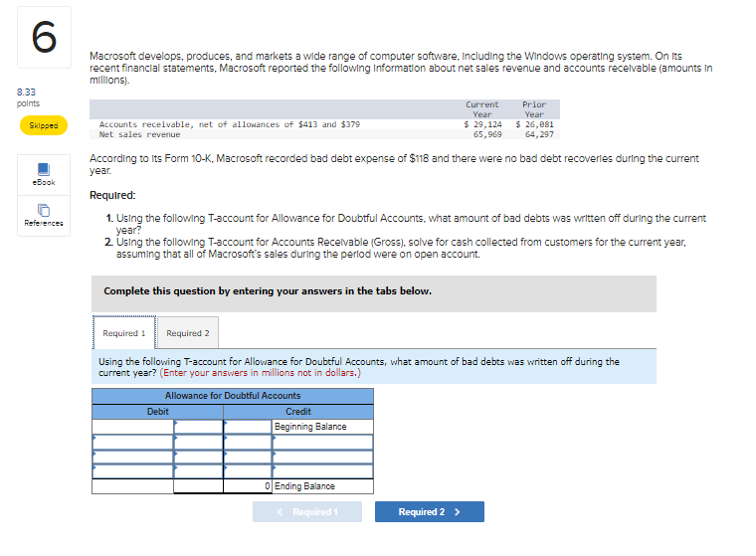
Task: Click the red 'Enter your answers in millions' note
Action: (261, 373)
